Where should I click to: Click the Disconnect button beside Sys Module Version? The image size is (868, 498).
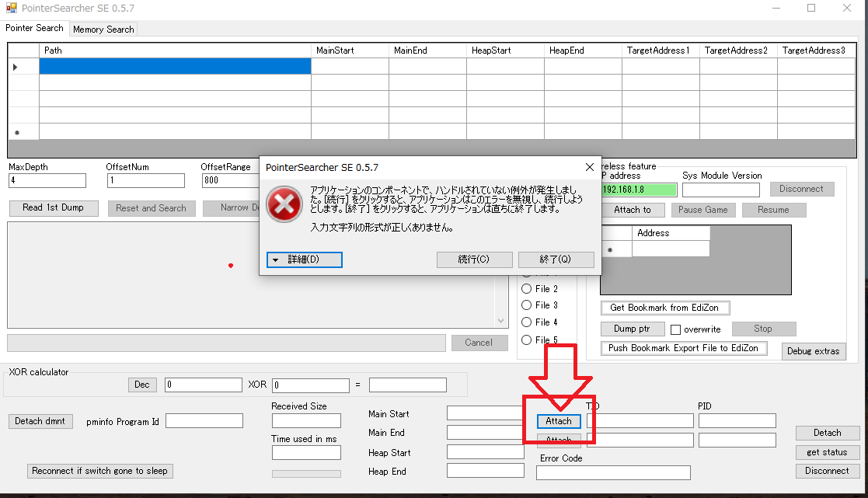[802, 190]
